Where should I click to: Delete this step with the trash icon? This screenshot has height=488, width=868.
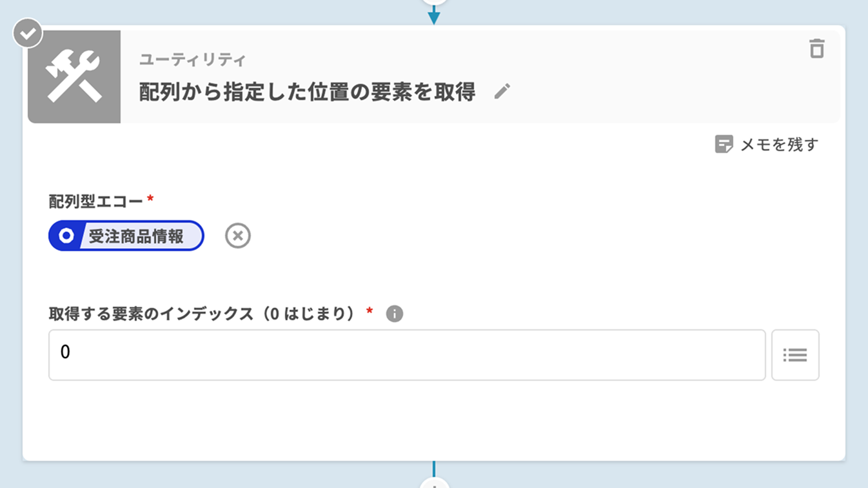point(816,49)
